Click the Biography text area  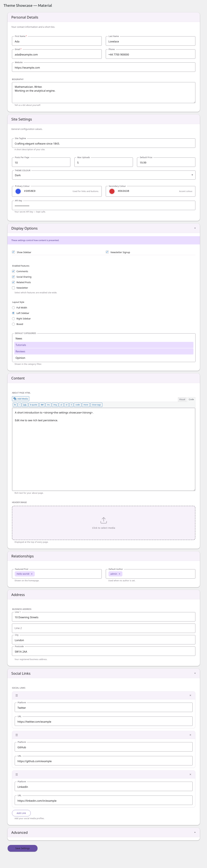(x=104, y=93)
